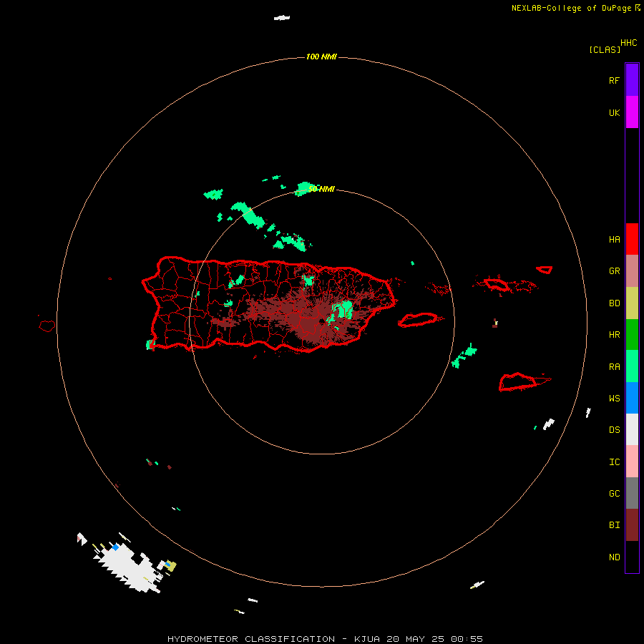Click the 'ND' legend label
Screen dimensions: 644x644
pos(614,557)
